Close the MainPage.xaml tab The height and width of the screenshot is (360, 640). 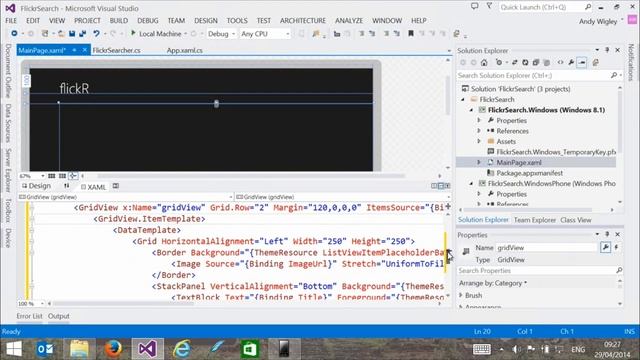84,50
